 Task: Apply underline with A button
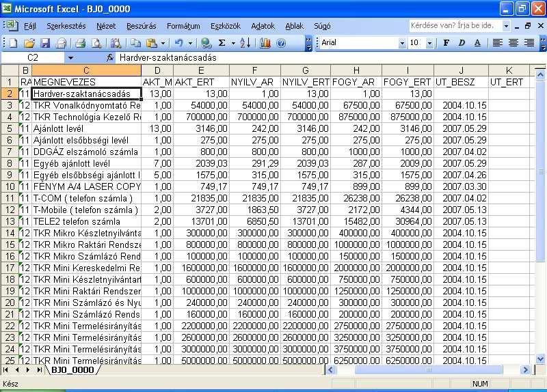[x=477, y=43]
